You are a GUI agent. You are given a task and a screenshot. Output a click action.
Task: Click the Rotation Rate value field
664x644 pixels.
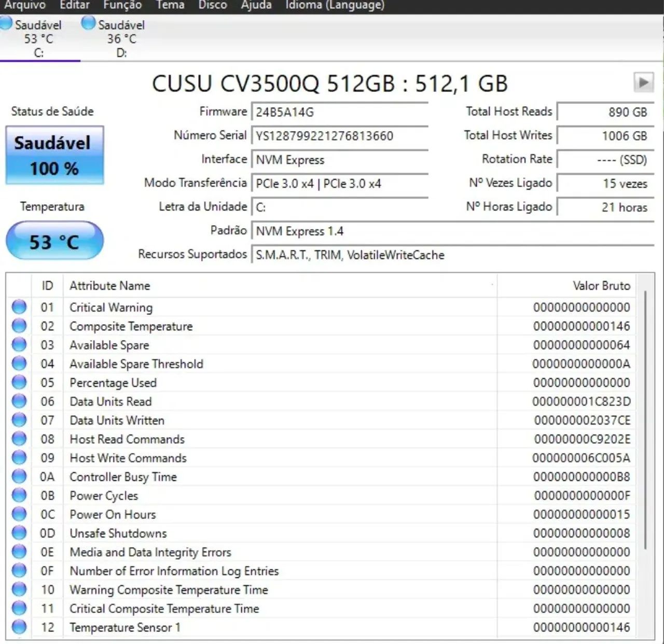point(605,160)
